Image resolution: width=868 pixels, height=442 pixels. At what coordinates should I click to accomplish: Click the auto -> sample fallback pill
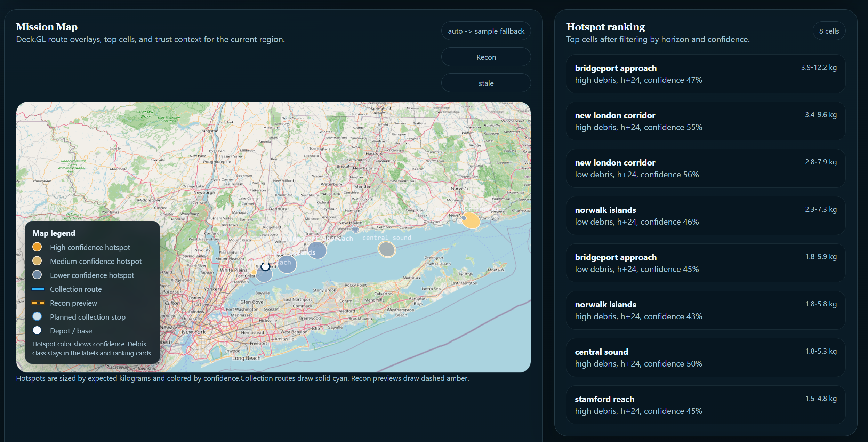click(x=486, y=31)
